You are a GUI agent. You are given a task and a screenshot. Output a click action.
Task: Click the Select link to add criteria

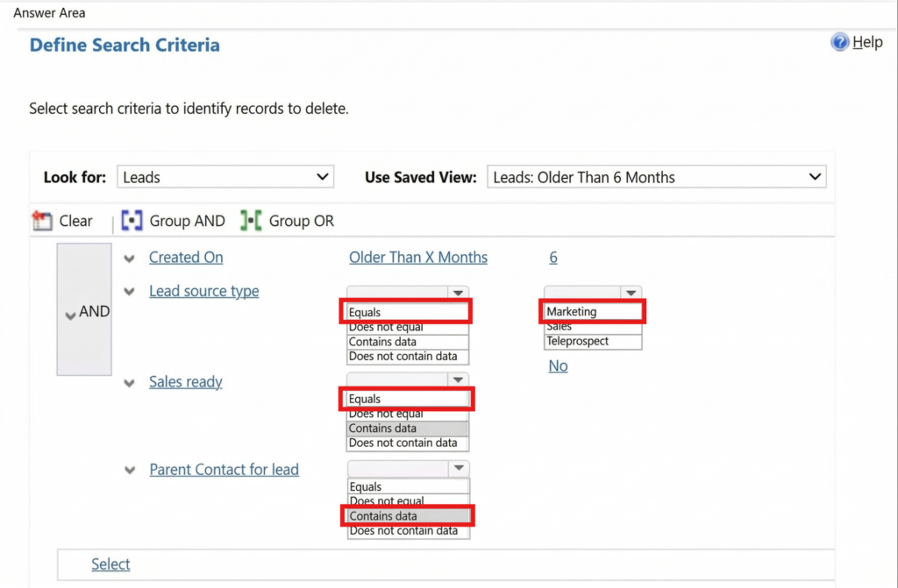pos(110,564)
